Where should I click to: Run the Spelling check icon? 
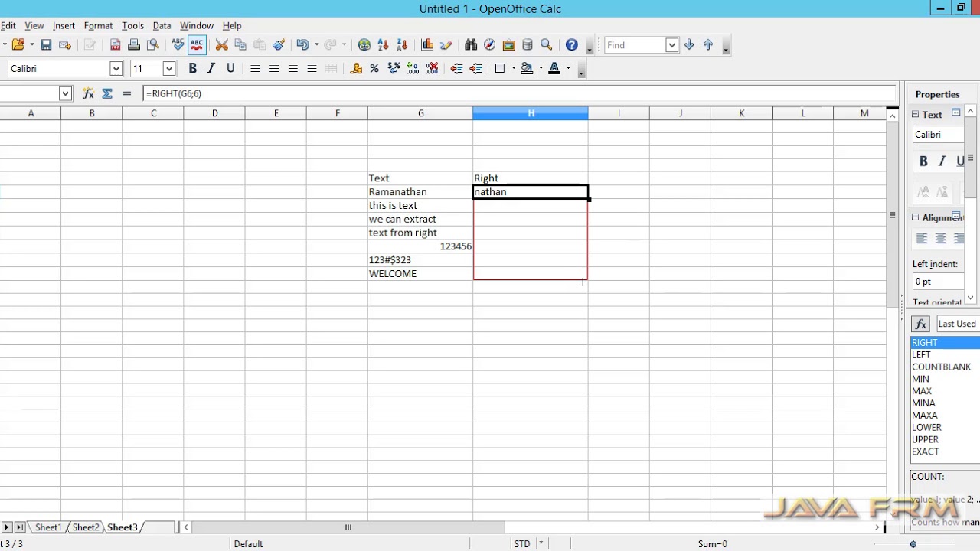(178, 45)
